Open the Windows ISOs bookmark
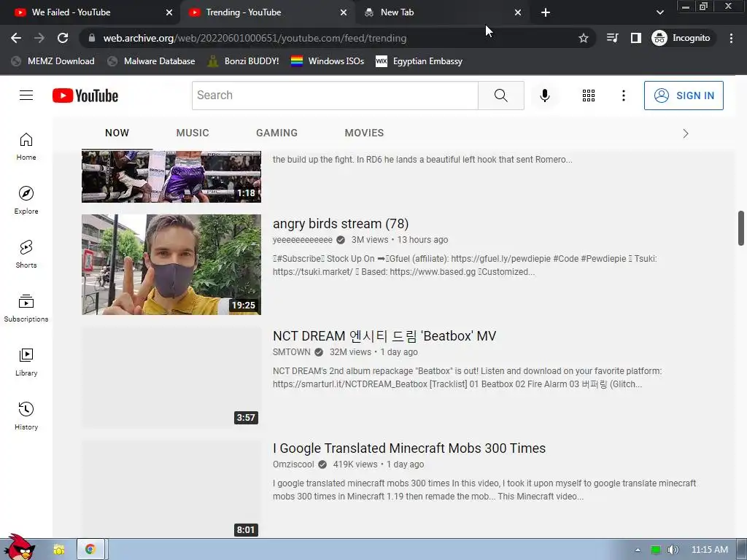Image resolution: width=747 pixels, height=560 pixels. click(x=328, y=61)
